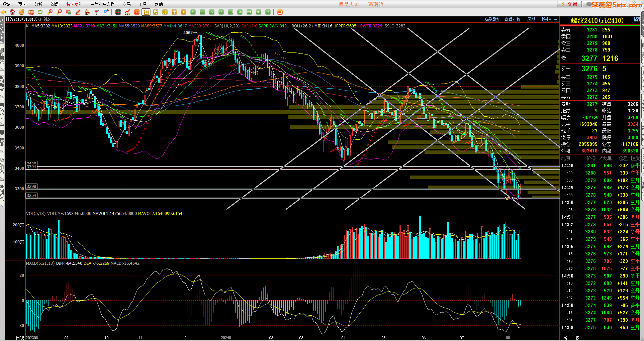Click the home icon in toolbar
This screenshot has width=644, height=341.
pyautogui.click(x=12, y=12)
